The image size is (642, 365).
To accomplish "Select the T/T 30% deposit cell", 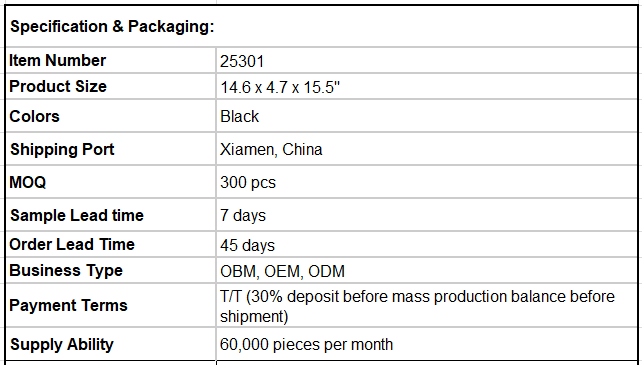I will click(427, 305).
